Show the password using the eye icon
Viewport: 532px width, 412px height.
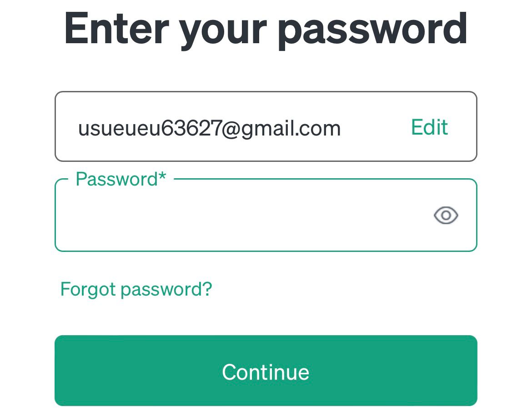pos(446,215)
